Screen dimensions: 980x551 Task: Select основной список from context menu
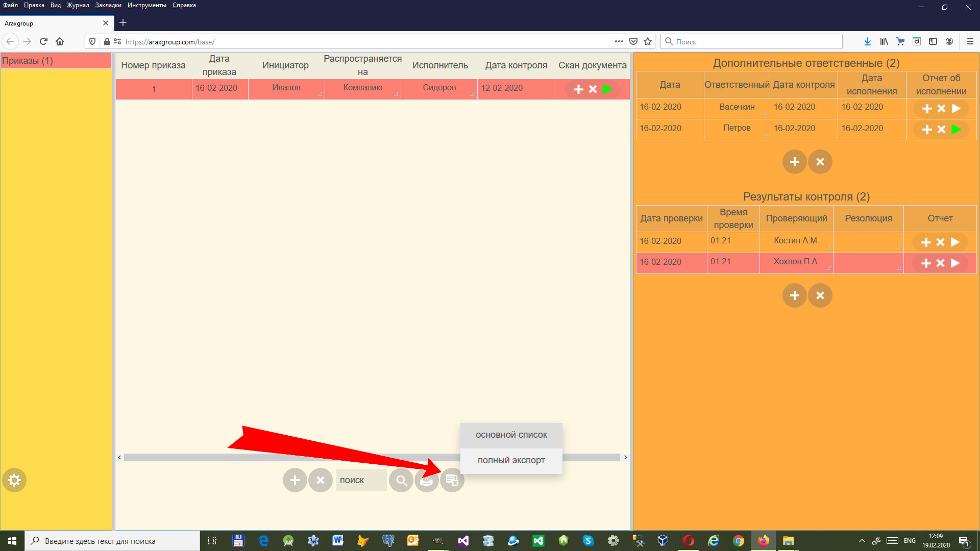pyautogui.click(x=511, y=435)
